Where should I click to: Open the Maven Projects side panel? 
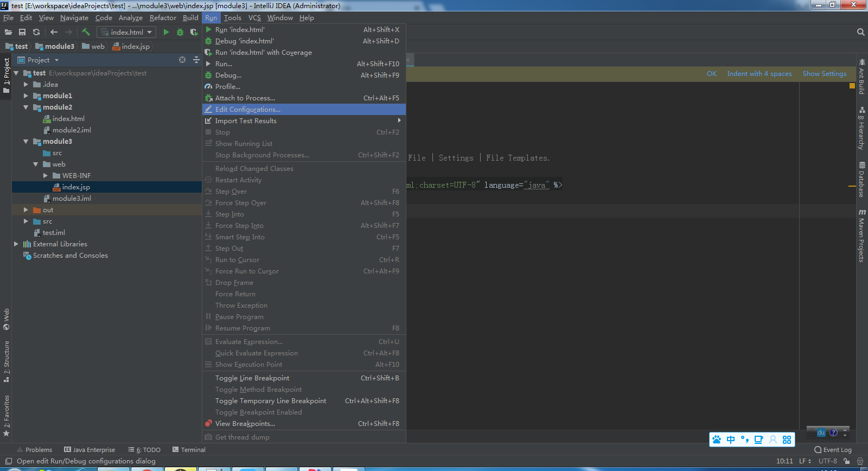(861, 235)
